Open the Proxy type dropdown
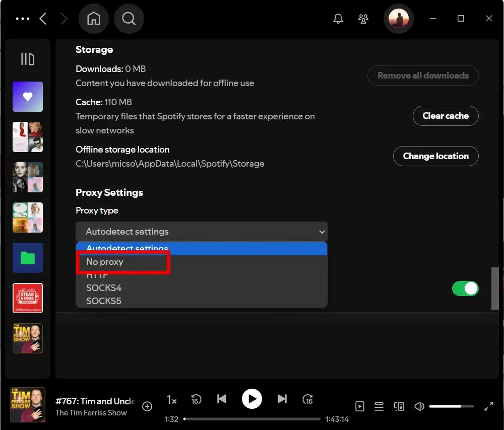Image resolution: width=504 pixels, height=430 pixels. [202, 231]
